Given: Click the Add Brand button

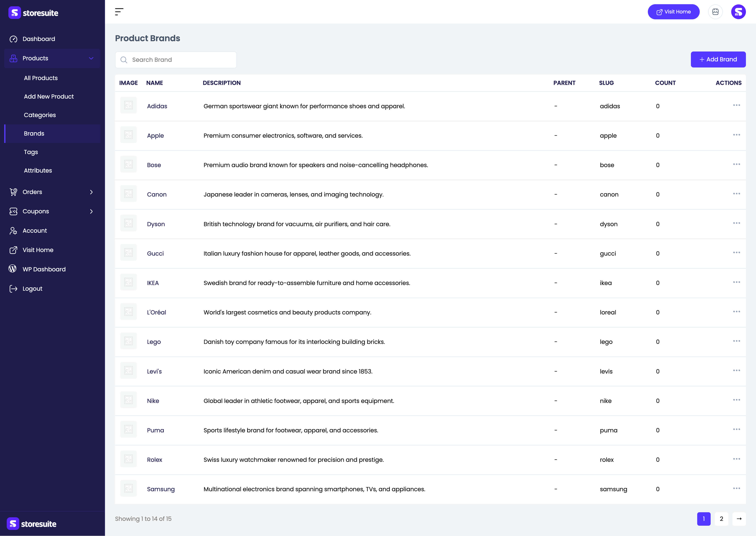Looking at the screenshot, I should tap(718, 59).
